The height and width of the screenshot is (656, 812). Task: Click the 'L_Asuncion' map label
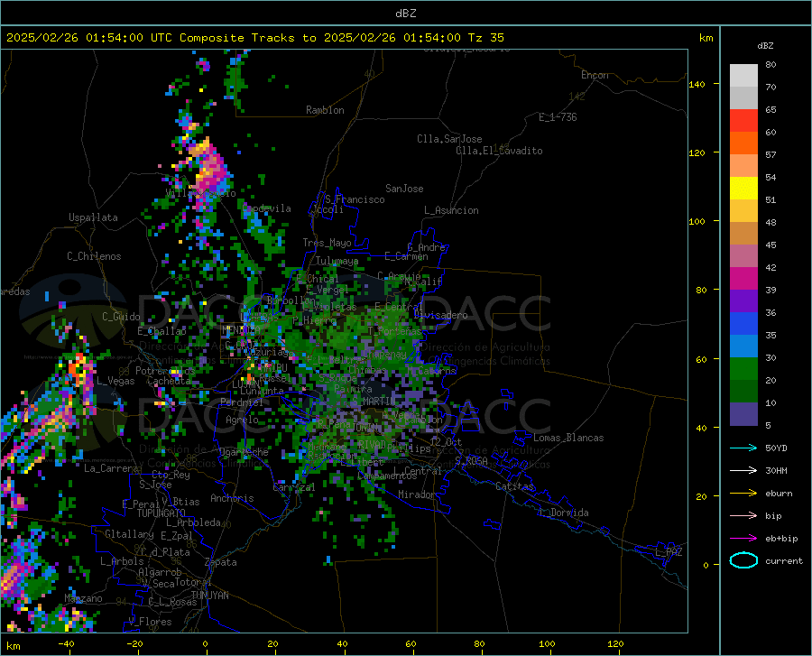coord(451,210)
